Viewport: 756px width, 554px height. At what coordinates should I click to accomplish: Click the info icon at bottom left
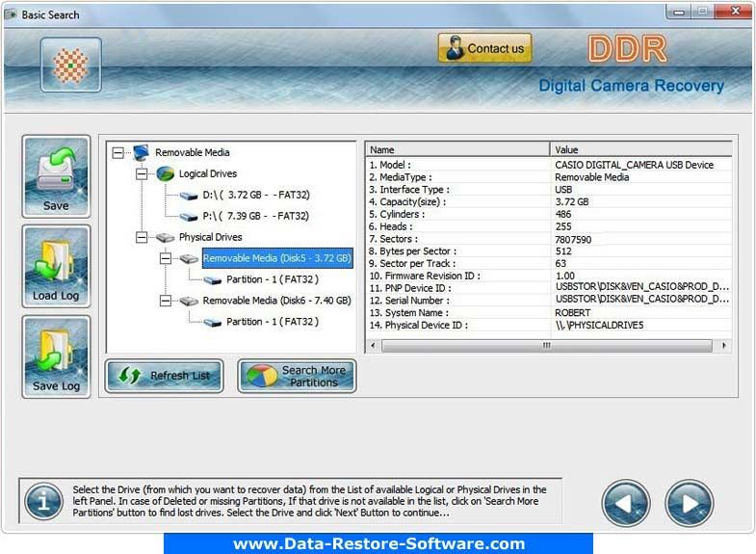[42, 501]
